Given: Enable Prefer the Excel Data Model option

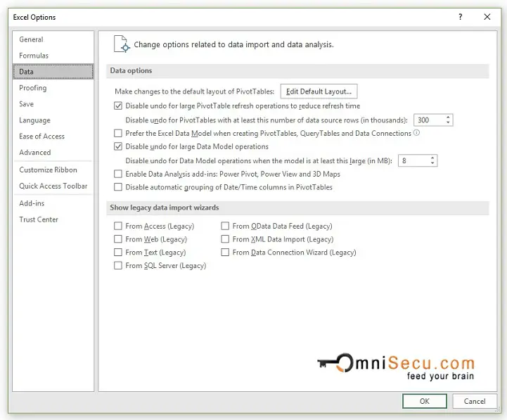Looking at the screenshot, I should 118,133.
